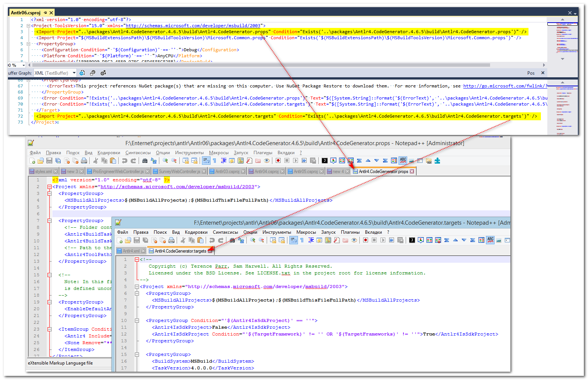Click Save icon in targets Notepad++ toolbar

(137, 240)
